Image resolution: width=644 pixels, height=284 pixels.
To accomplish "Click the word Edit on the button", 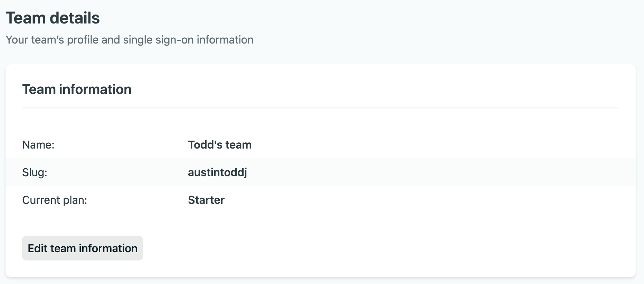I will [37, 248].
